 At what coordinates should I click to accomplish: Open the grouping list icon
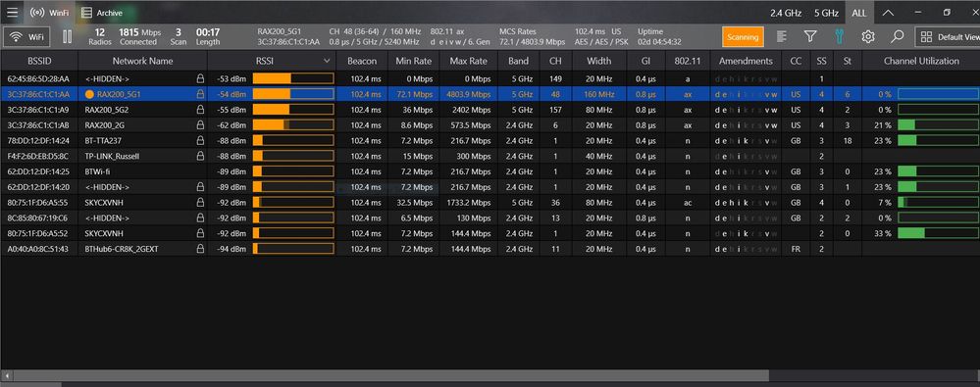(x=781, y=37)
